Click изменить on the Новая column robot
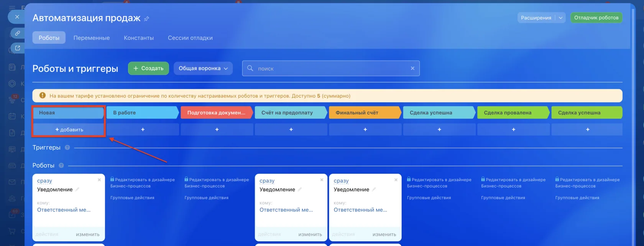This screenshot has width=644, height=246. (x=88, y=234)
